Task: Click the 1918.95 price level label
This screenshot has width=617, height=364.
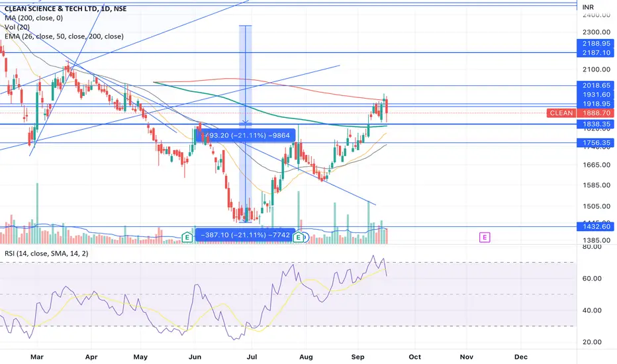Action: [x=595, y=104]
